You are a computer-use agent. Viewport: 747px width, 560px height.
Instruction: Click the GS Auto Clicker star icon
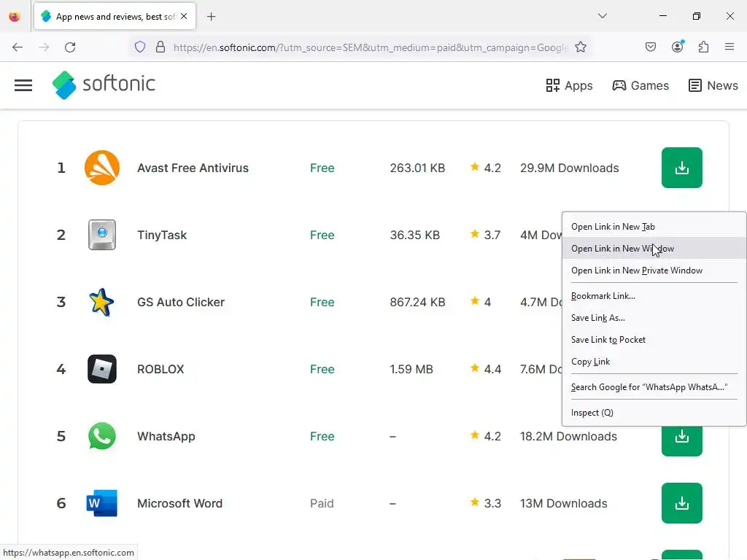click(x=102, y=302)
